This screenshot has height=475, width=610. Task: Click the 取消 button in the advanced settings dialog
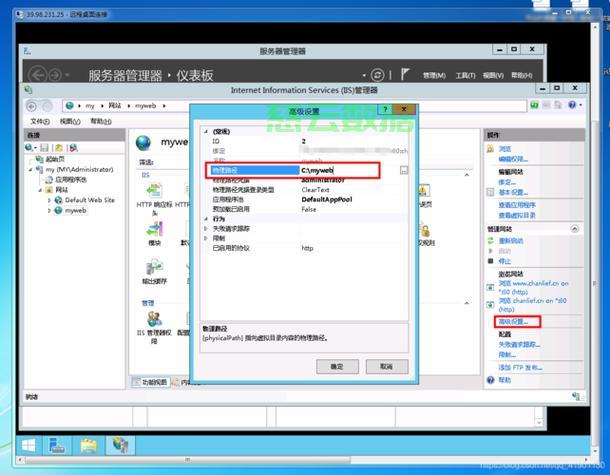coord(387,366)
